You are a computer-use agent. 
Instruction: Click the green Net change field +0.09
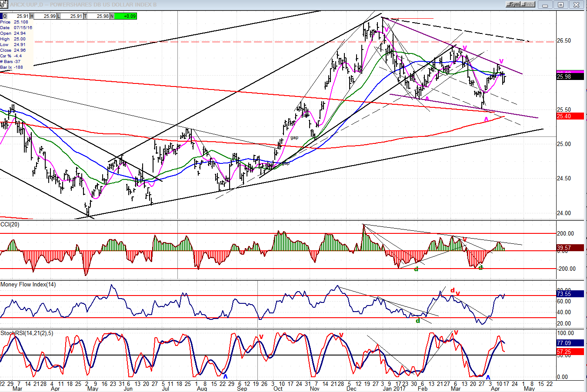click(123, 16)
